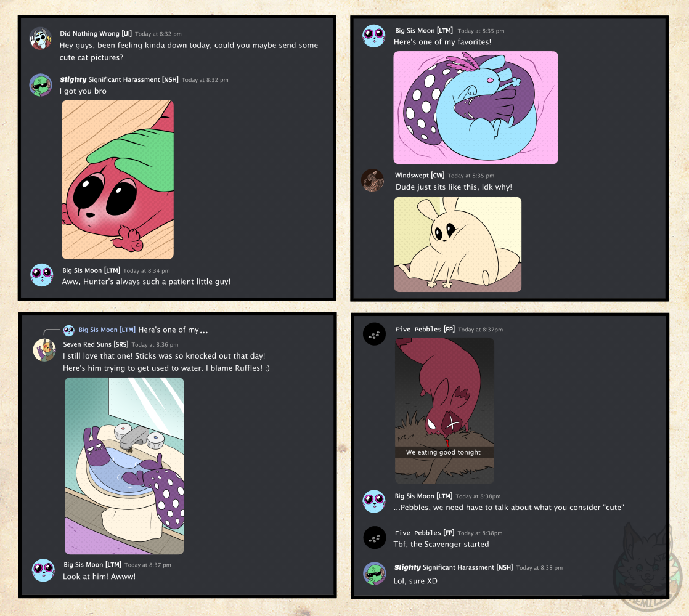
Task: Click Seven Red Suns' avatar picture
Action: tap(44, 350)
